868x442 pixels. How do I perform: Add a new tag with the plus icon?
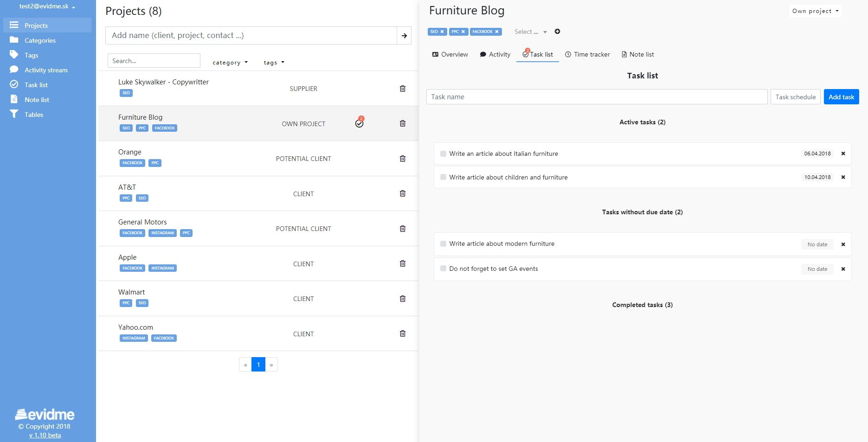pos(557,31)
